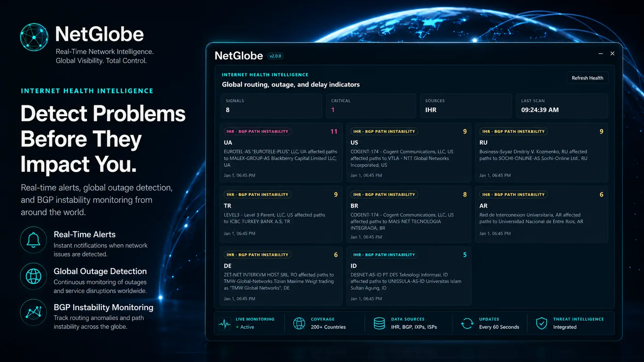
Task: Click the v2.0.0 version badge
Action: tap(275, 56)
